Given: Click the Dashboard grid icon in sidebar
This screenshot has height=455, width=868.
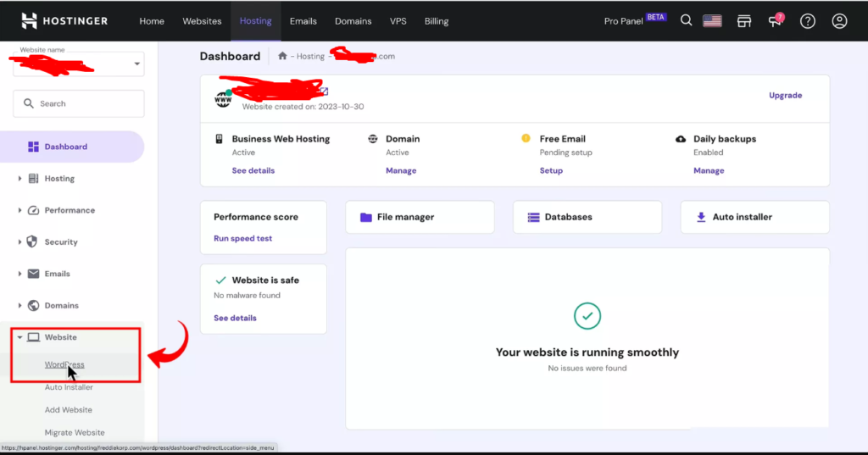Looking at the screenshot, I should tap(33, 147).
